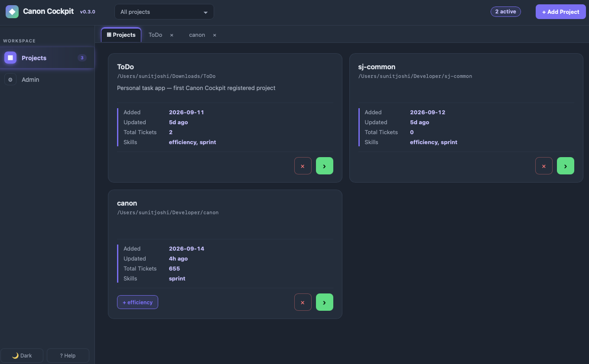Toggle the Dark theme button

pos(22,355)
